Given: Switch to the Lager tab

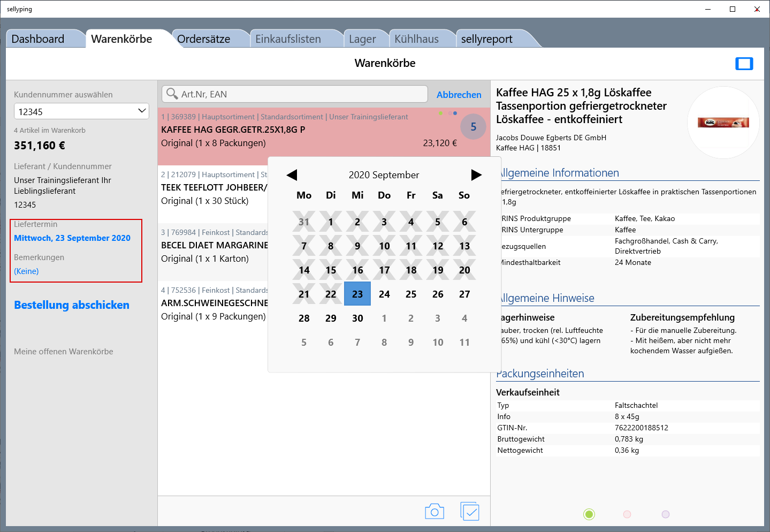Looking at the screenshot, I should click(x=363, y=39).
